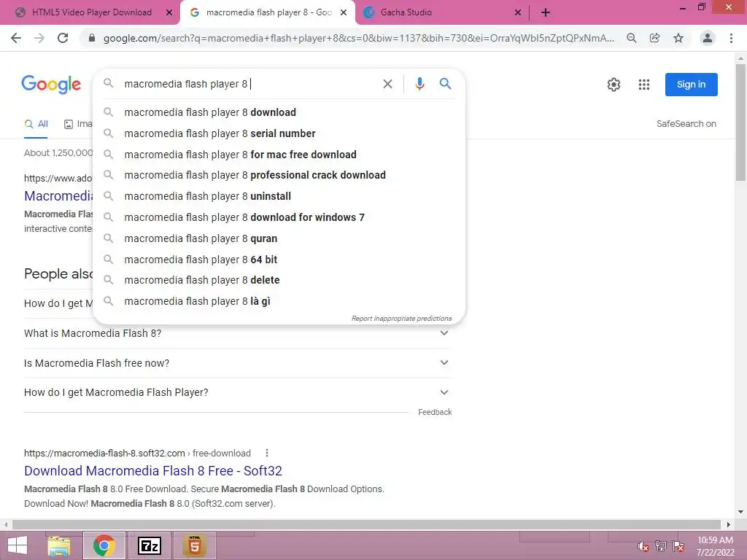Close the macromedia flash player 8 tab
This screenshot has height=560, width=747.
point(344,13)
